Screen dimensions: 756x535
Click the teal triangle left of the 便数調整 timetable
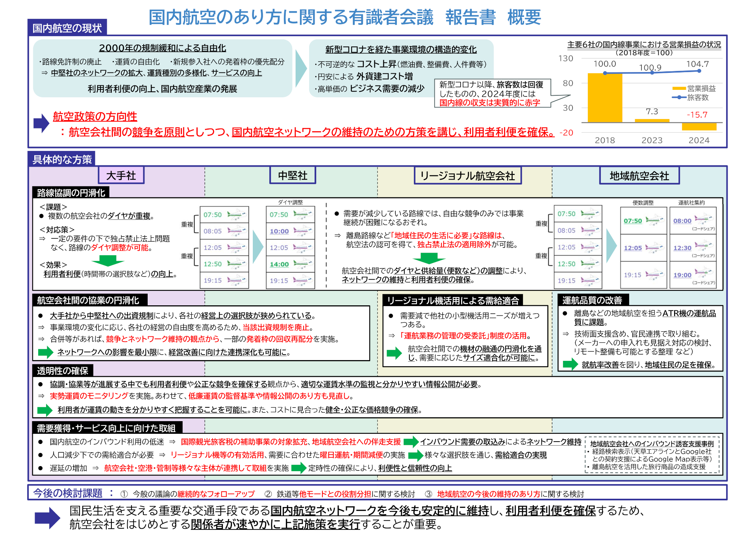[611, 245]
